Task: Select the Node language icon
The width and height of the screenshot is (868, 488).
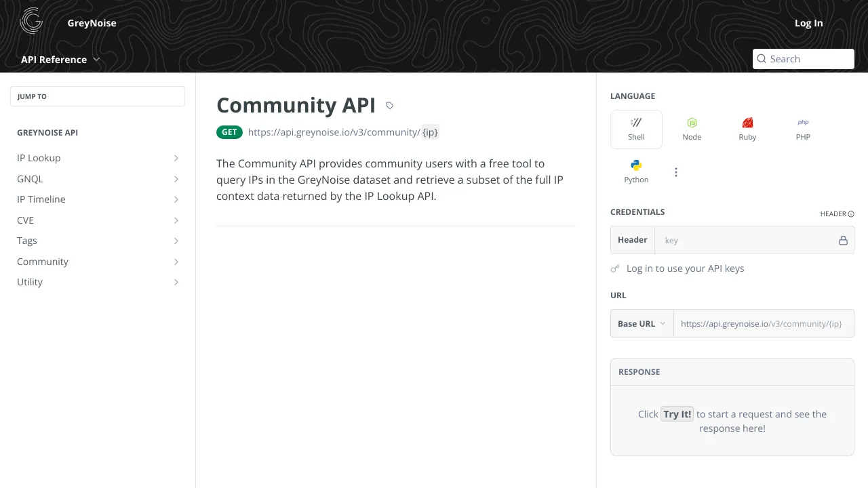Action: pos(692,123)
